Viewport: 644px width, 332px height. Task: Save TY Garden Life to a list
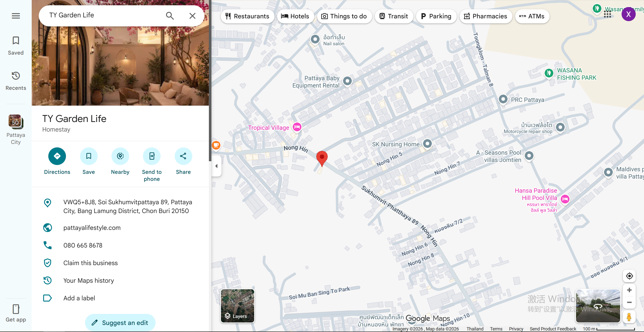coord(89,161)
